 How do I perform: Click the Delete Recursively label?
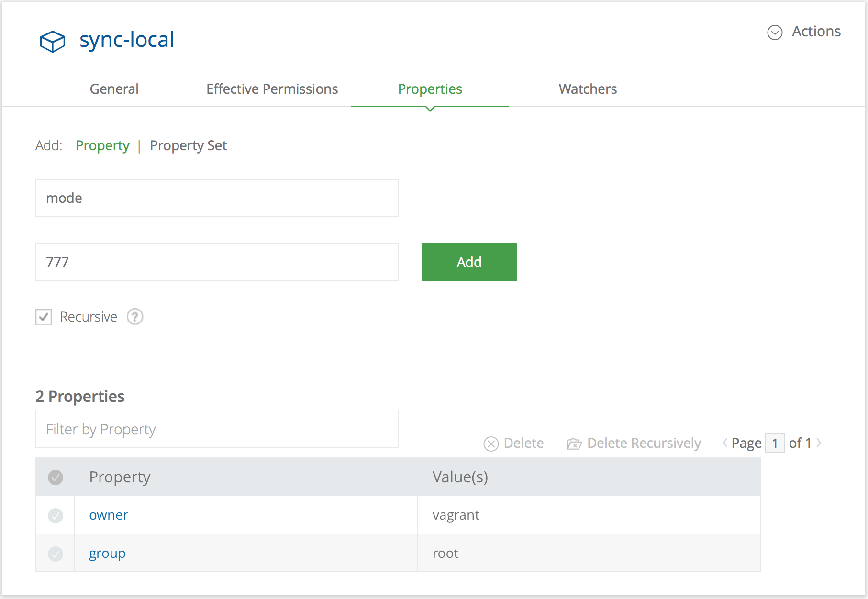click(x=644, y=443)
